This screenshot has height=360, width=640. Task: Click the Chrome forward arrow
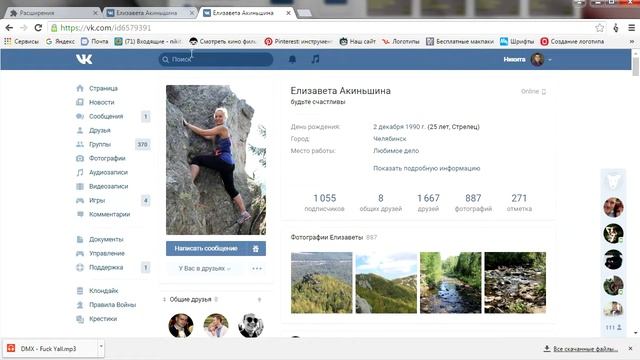click(x=24, y=28)
